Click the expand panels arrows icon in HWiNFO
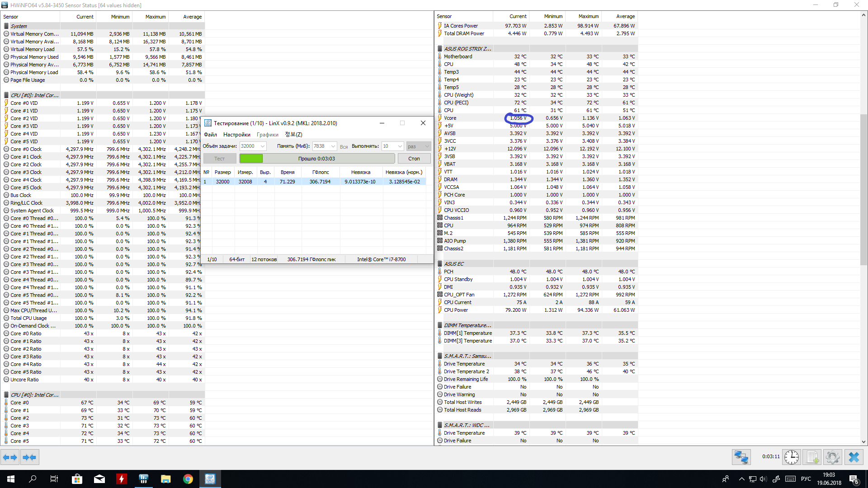The image size is (868, 488). click(10, 457)
